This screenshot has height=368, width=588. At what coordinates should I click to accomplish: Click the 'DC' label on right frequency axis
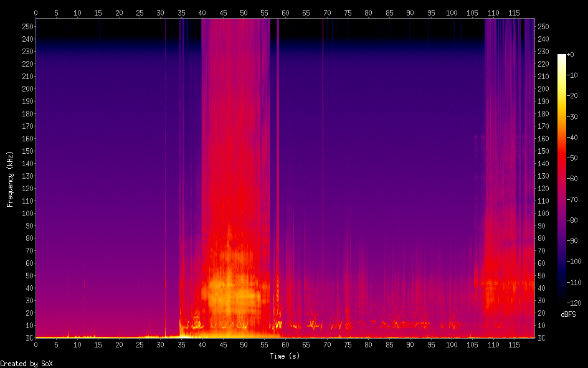(542, 338)
